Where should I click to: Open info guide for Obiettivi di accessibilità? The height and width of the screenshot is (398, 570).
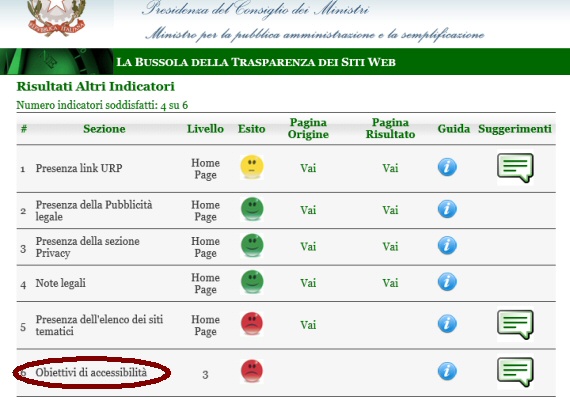click(x=447, y=371)
